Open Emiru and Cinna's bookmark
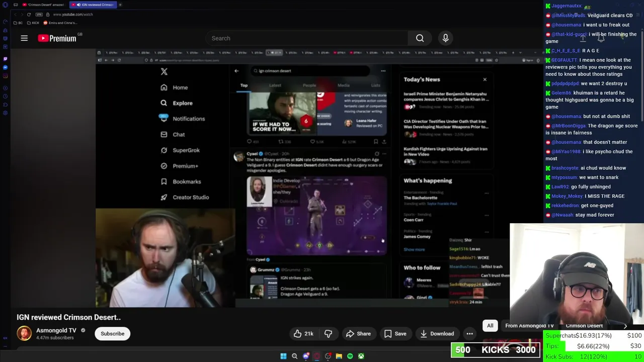The width and height of the screenshot is (644, 362). click(60, 23)
